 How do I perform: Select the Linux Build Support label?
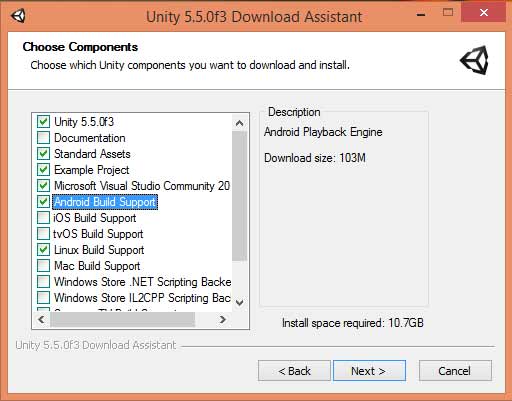[99, 250]
